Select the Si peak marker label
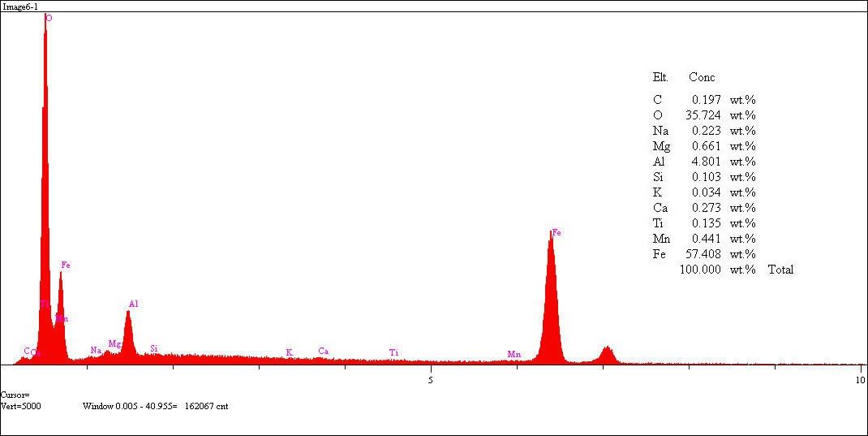Viewport: 868px width, 436px height. click(x=153, y=348)
